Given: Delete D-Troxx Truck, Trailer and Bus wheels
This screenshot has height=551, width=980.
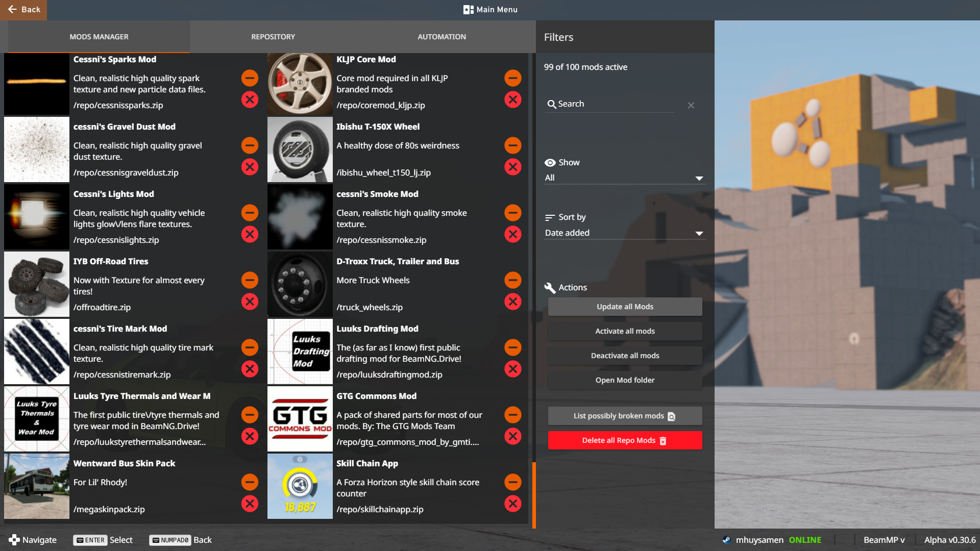Looking at the screenshot, I should [513, 302].
